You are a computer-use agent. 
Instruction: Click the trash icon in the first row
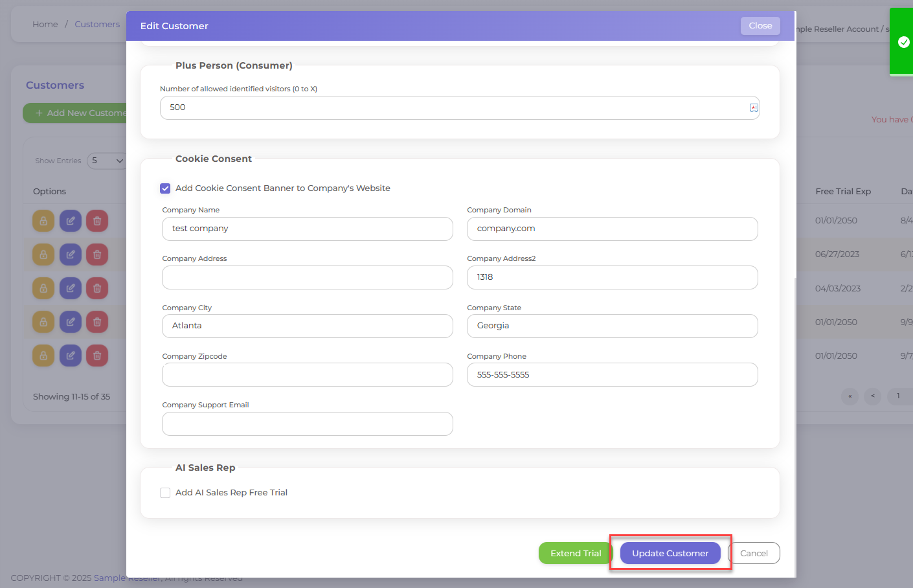[x=97, y=221]
